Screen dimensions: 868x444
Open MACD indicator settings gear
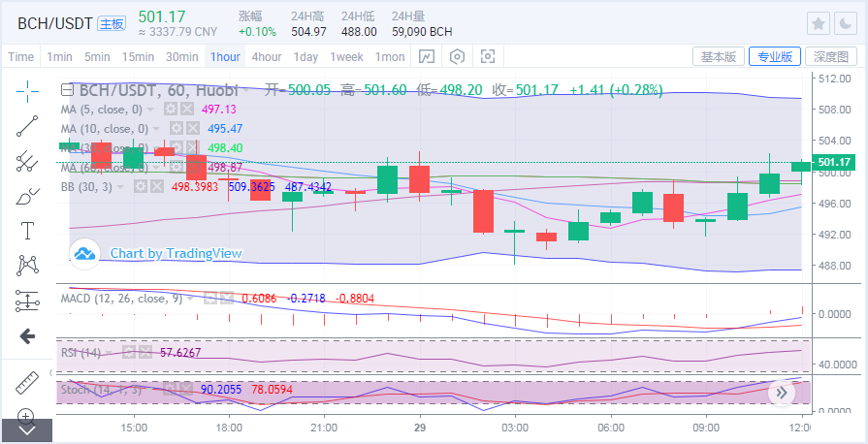[x=209, y=299]
